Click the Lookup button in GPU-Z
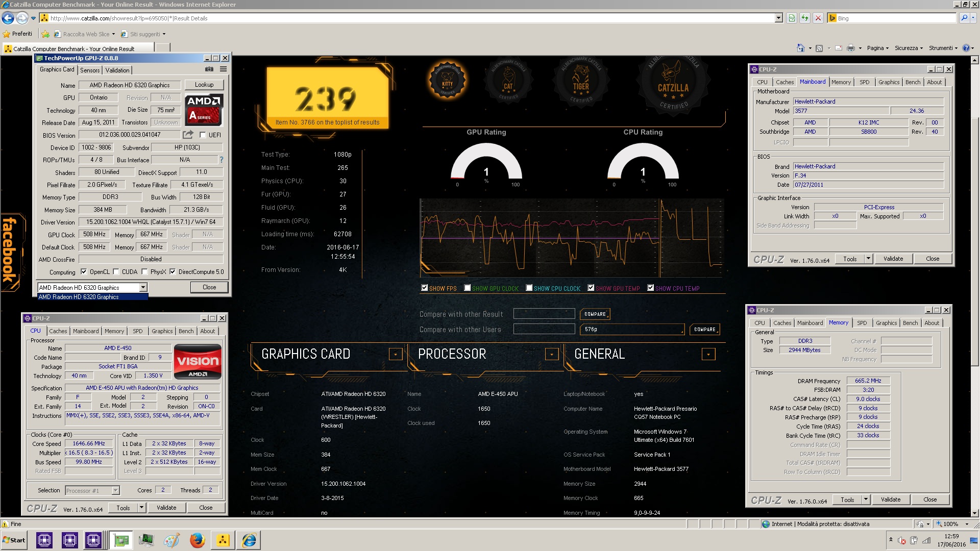Screen dimensions: 980x551 pos(204,85)
